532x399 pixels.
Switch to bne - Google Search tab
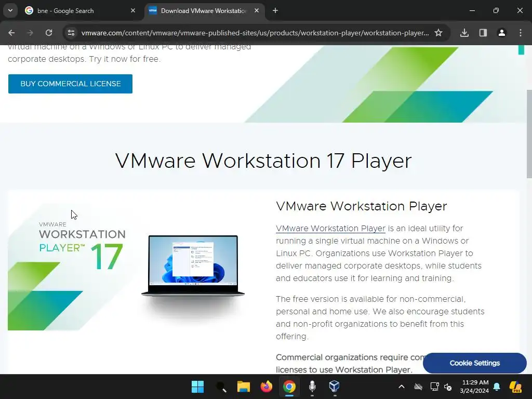79,11
